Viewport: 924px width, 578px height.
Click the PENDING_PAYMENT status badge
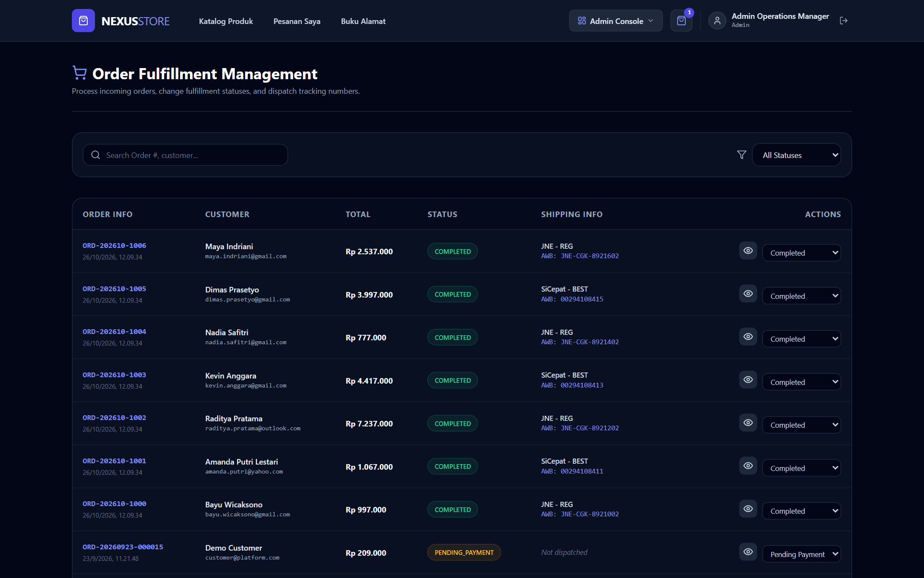point(464,552)
